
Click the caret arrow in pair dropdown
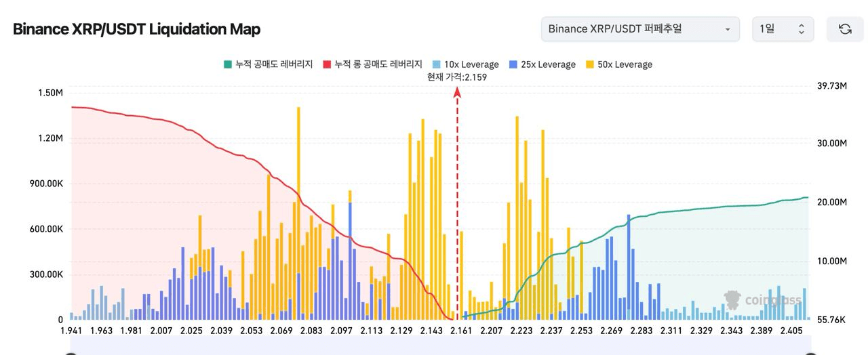click(x=728, y=30)
